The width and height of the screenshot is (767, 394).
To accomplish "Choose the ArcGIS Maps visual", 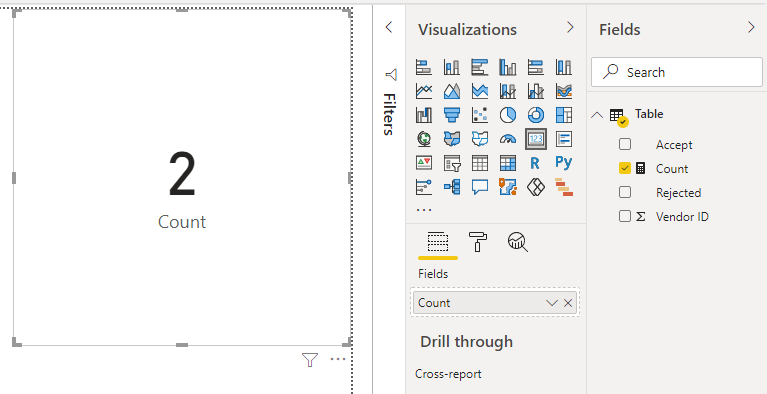I will point(508,186).
